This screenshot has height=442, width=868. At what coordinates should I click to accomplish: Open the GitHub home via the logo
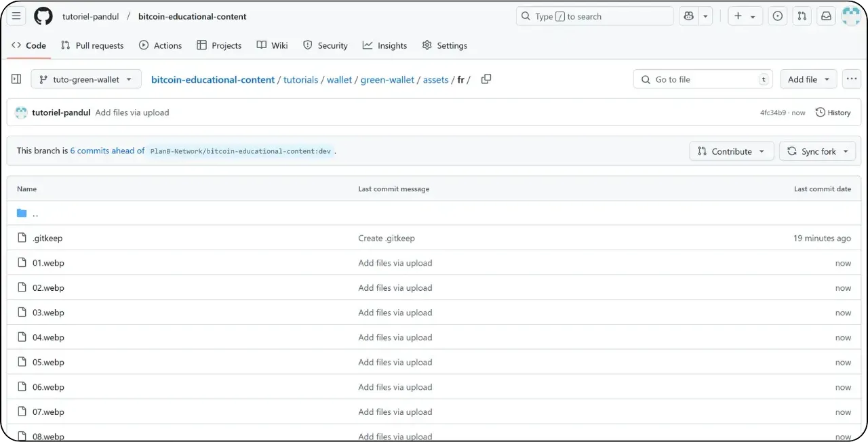coord(43,16)
